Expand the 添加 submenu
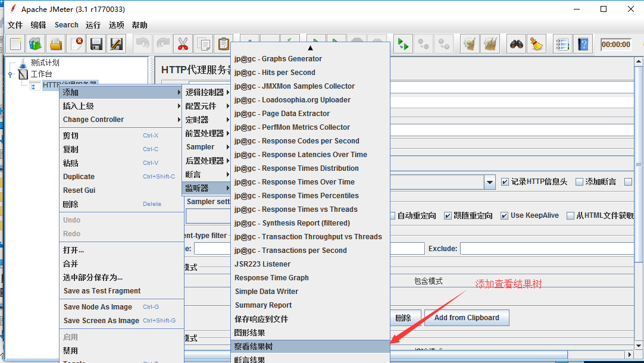The height and width of the screenshot is (363, 644). tap(121, 92)
